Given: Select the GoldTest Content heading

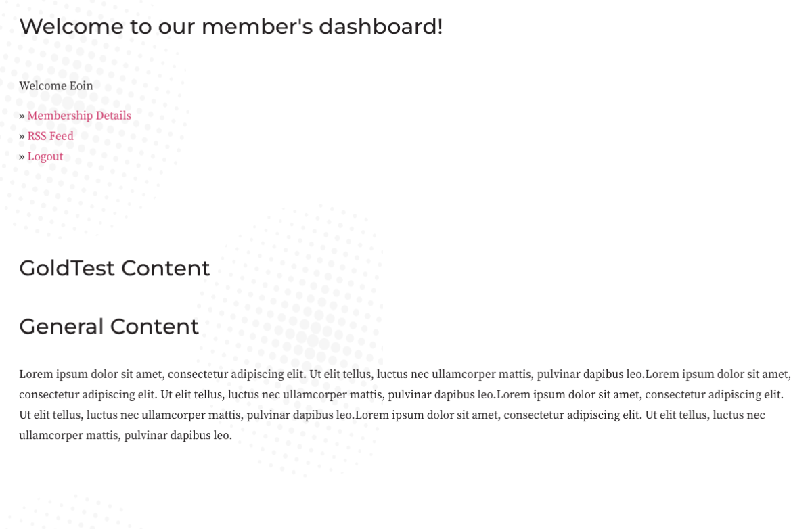Looking at the screenshot, I should tap(114, 268).
